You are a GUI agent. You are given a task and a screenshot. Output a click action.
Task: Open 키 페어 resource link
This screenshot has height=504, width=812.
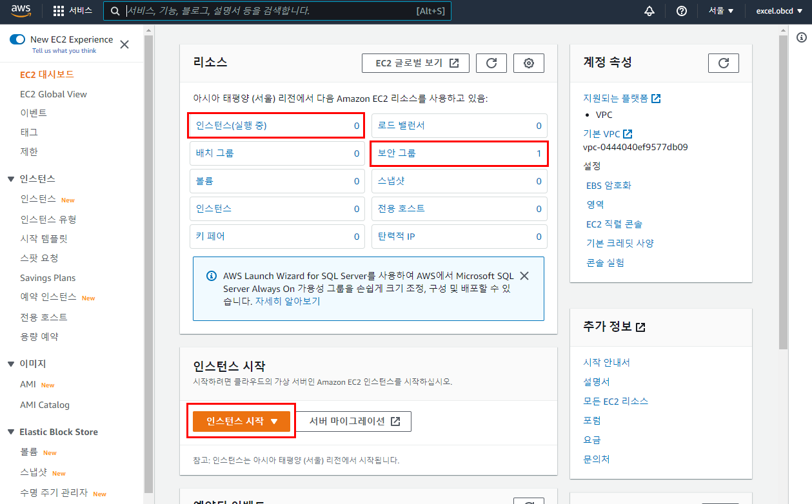(210, 237)
